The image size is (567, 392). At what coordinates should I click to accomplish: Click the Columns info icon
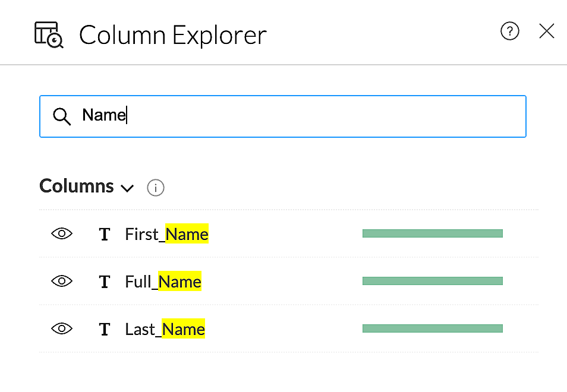(x=155, y=188)
